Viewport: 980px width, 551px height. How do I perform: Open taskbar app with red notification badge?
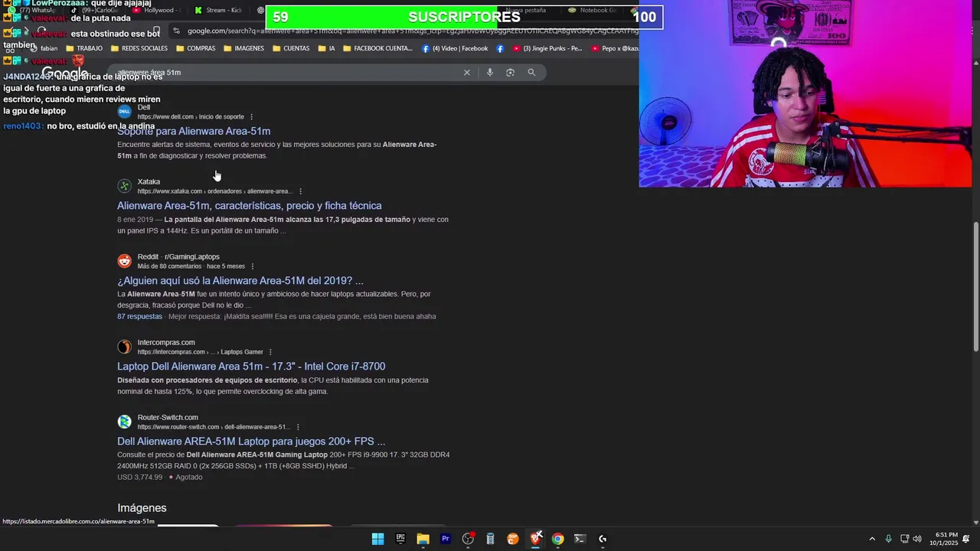point(468,539)
